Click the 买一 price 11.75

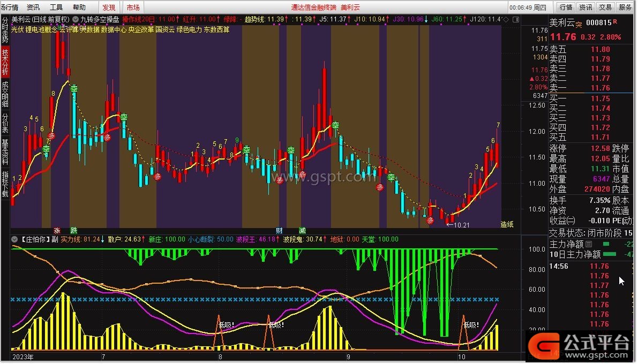(600, 99)
